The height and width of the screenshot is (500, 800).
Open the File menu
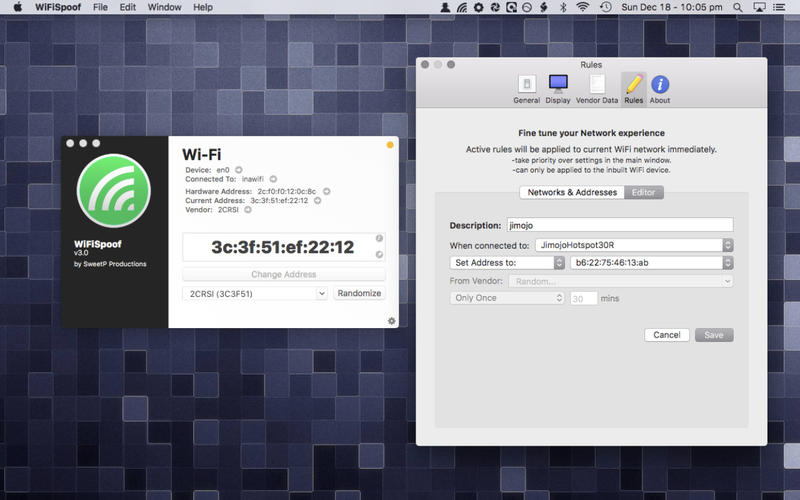point(100,7)
